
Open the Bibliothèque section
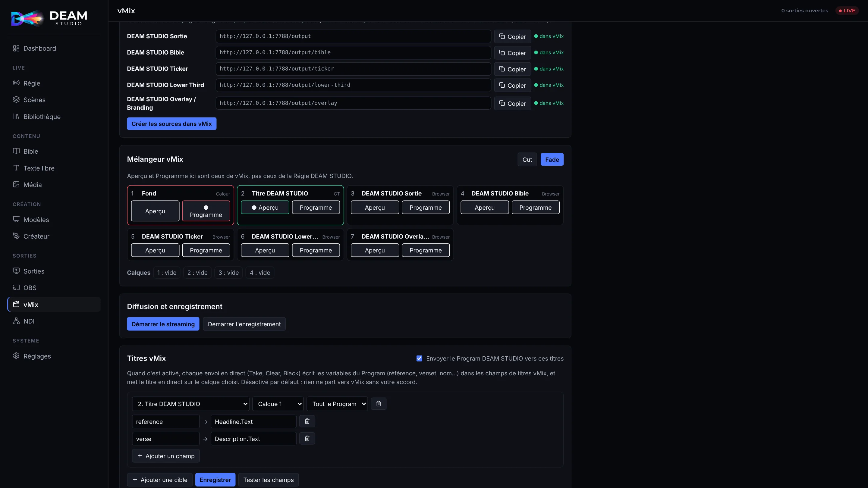[x=54, y=117]
